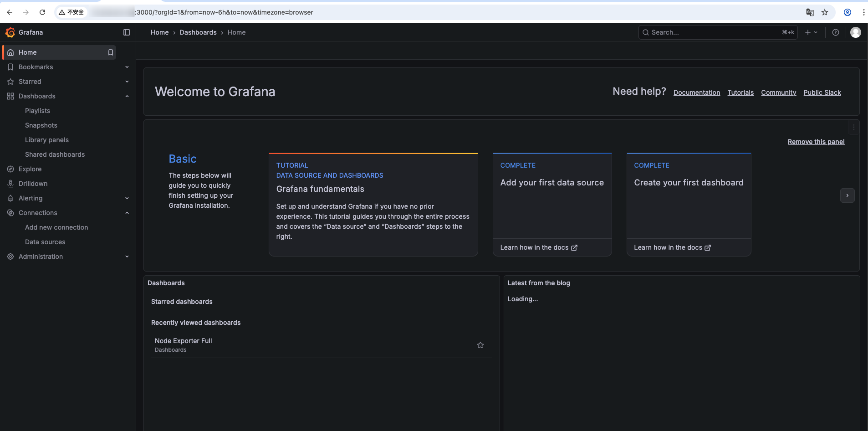This screenshot has width=868, height=431.
Task: Click the Starred dashboards heading
Action: pyautogui.click(x=182, y=302)
